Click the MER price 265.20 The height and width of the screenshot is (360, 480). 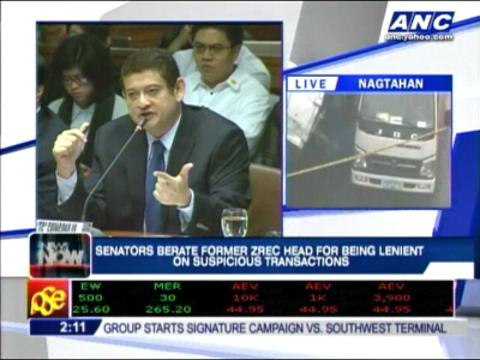point(168,310)
